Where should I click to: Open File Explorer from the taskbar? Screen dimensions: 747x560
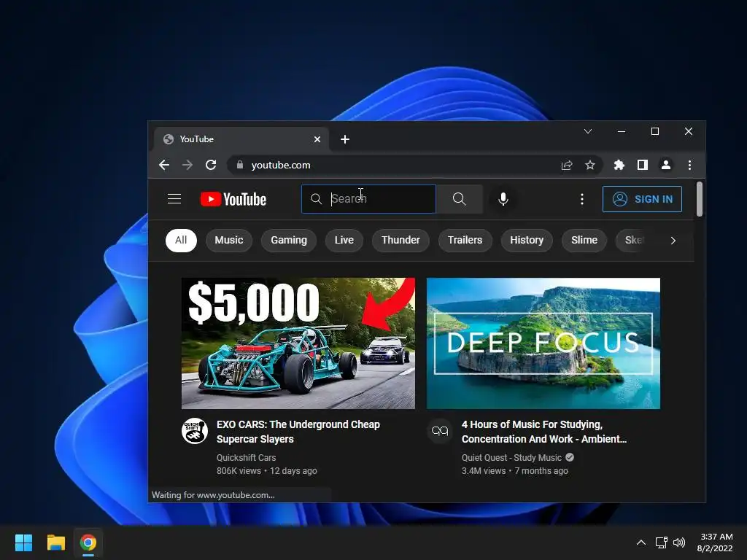click(55, 542)
